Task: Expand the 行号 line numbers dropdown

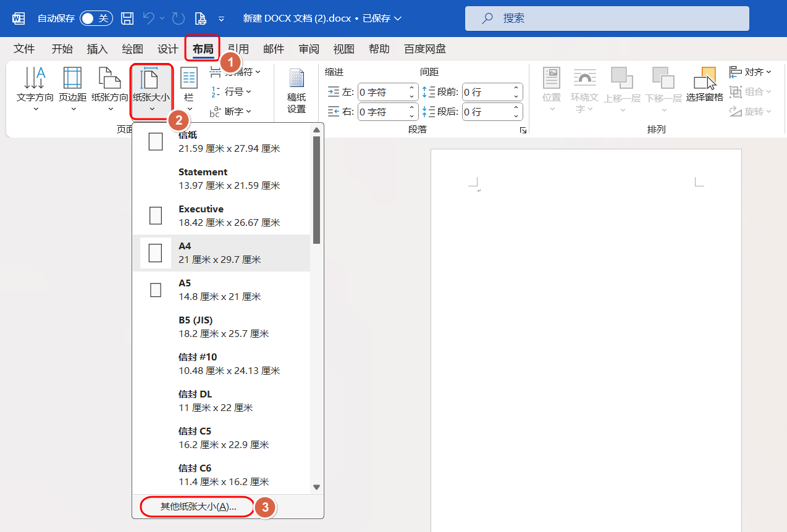Action: (x=232, y=92)
